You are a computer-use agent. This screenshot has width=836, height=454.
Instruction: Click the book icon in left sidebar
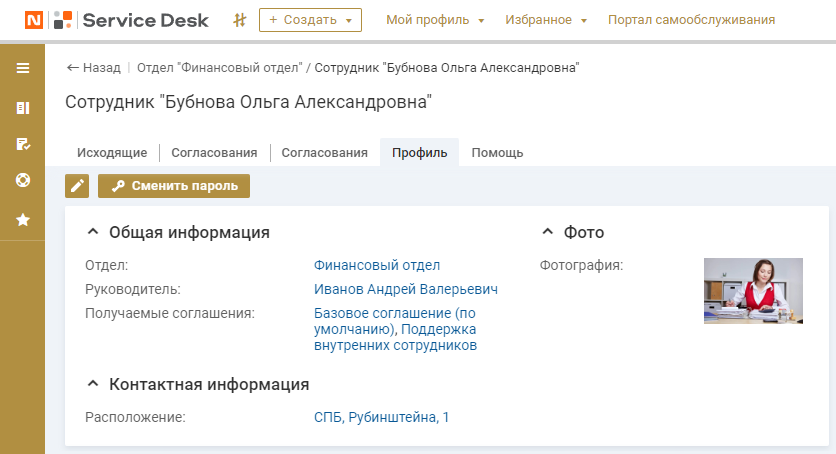point(22,107)
